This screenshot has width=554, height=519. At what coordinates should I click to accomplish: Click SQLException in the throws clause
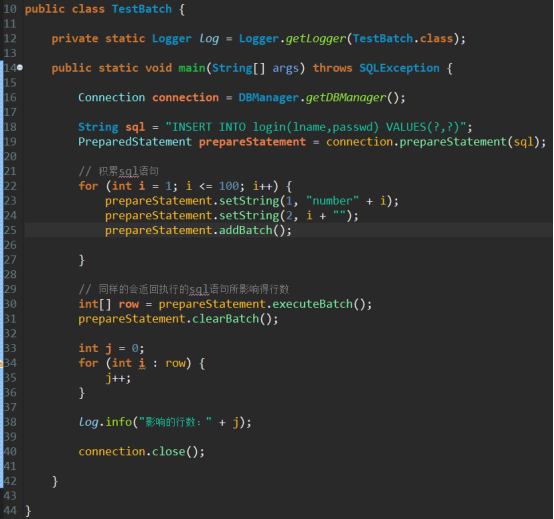click(x=399, y=68)
